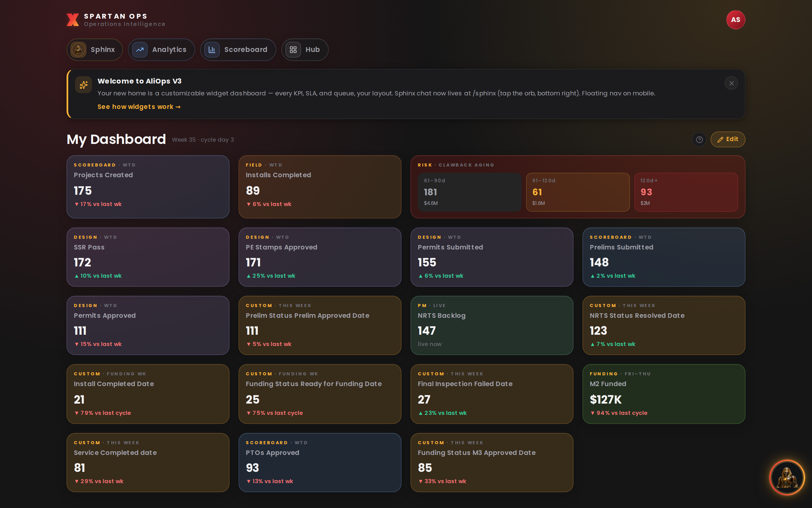Screen dimensions: 812x508
Task: Open Funding Status Ready for Funding widget
Action: click(x=320, y=394)
